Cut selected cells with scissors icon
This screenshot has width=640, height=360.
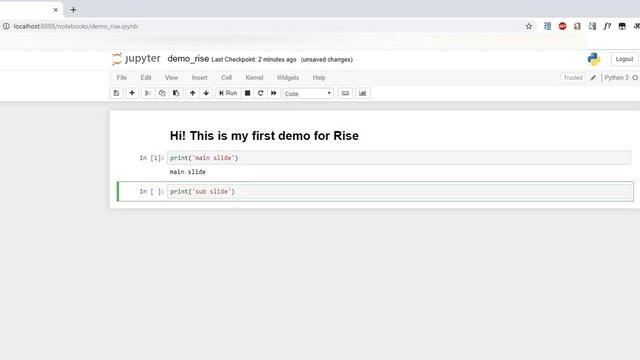tap(148, 93)
